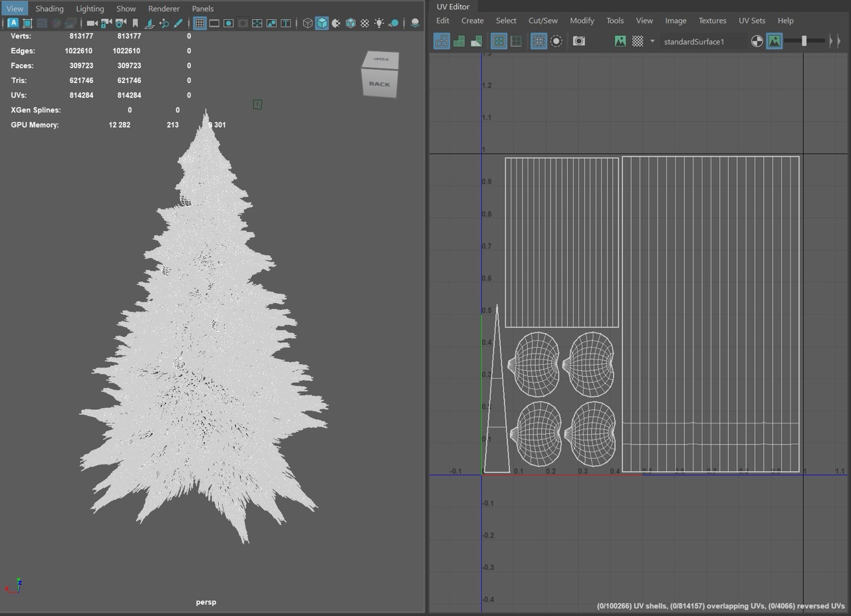Open the Tools menu in UV Editor
The image size is (851, 616).
tap(615, 21)
